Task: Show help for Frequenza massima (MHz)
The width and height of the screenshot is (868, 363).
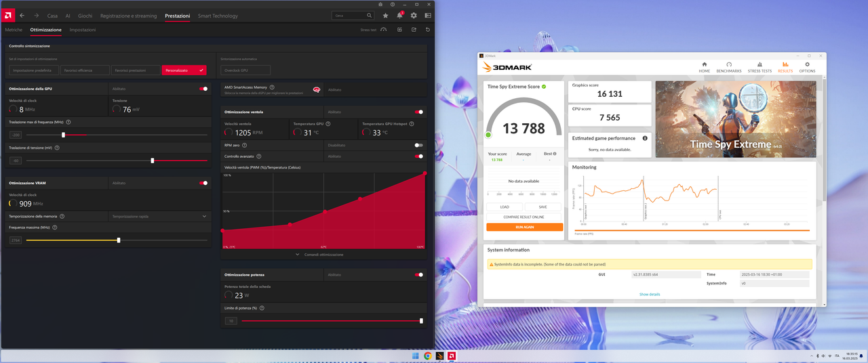Action: [56, 228]
